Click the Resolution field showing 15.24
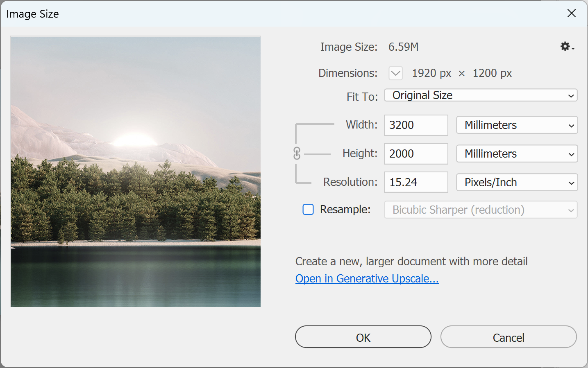Image resolution: width=588 pixels, height=368 pixels. pos(416,182)
